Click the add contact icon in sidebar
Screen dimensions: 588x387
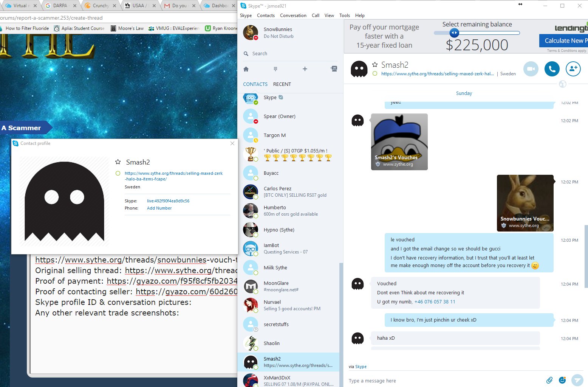[334, 69]
